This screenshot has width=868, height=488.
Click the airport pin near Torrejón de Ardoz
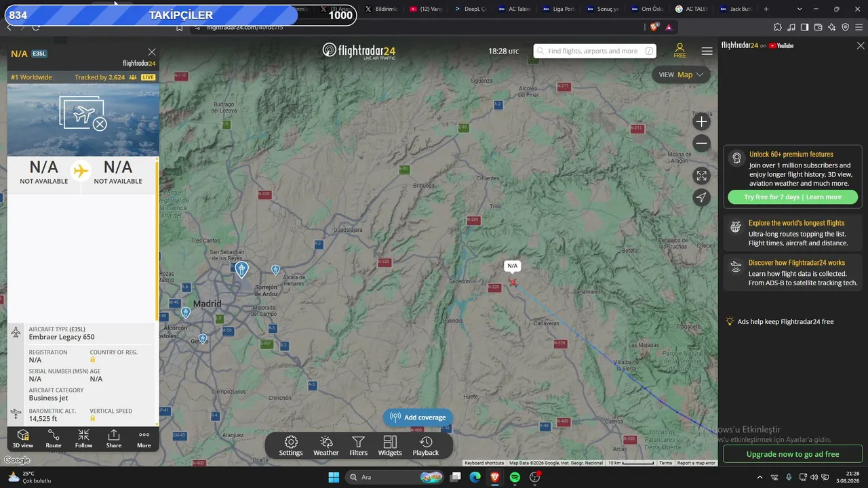275,270
